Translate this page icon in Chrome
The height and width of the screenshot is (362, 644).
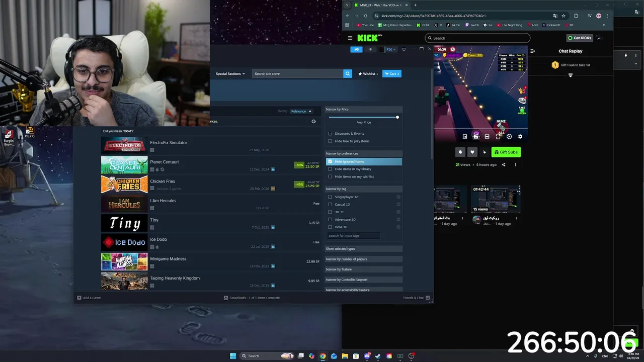[x=555, y=16]
